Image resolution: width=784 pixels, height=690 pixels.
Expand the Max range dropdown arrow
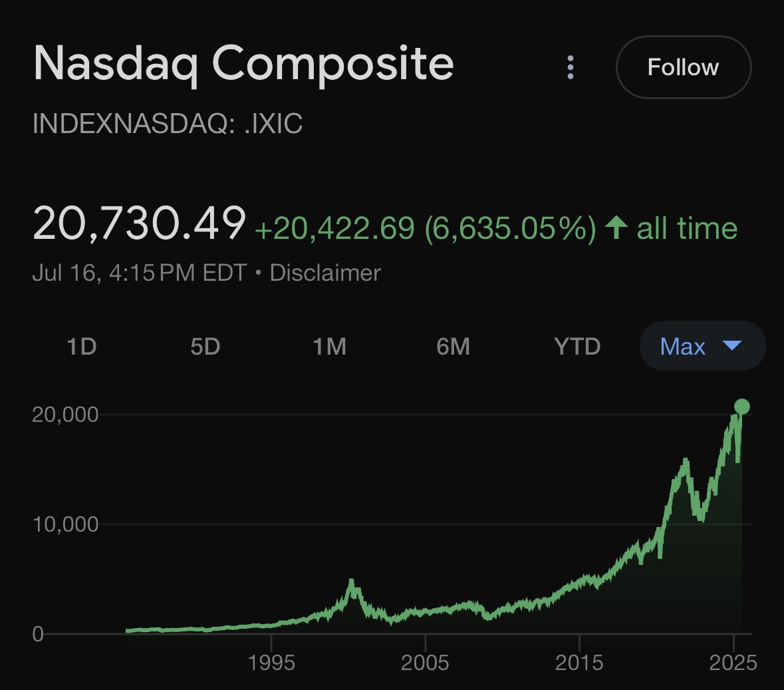pos(732,345)
